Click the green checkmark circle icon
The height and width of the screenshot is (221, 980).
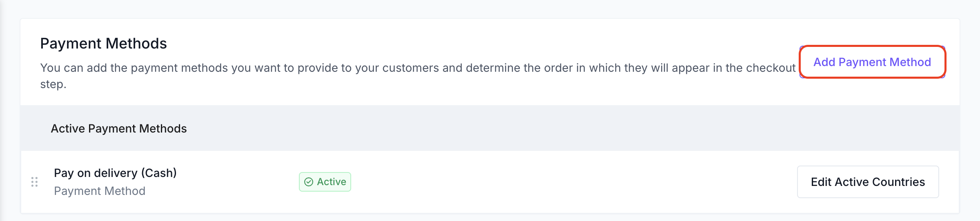point(309,182)
